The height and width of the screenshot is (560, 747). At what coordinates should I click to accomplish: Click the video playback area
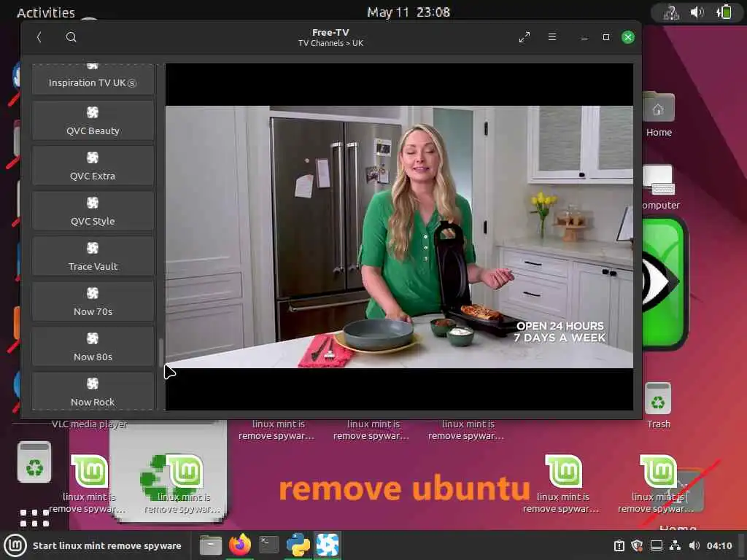coord(399,237)
